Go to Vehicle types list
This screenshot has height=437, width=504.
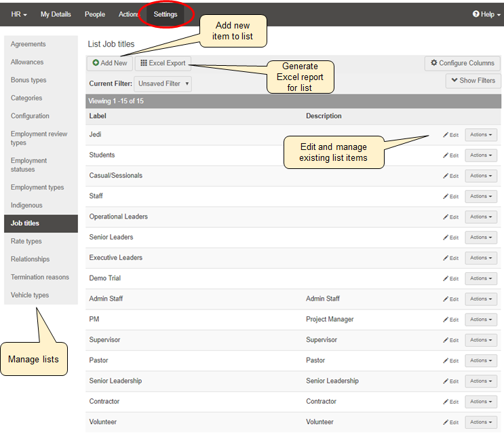point(30,295)
